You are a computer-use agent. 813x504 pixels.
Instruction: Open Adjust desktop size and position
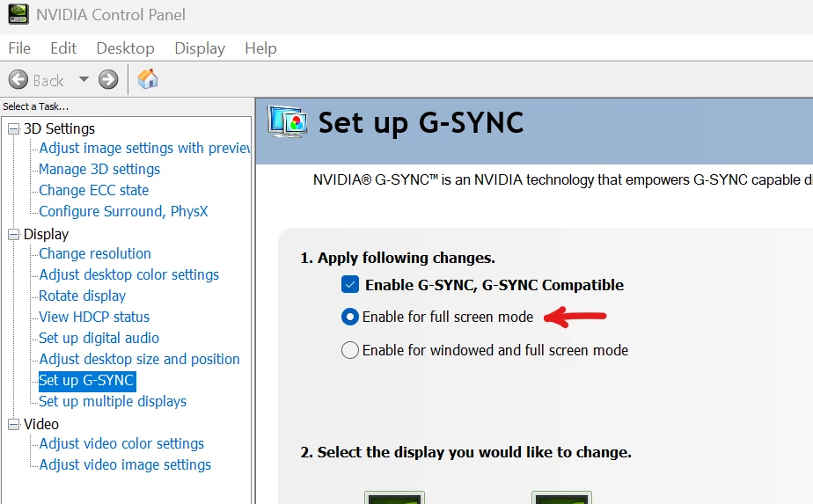coord(140,360)
